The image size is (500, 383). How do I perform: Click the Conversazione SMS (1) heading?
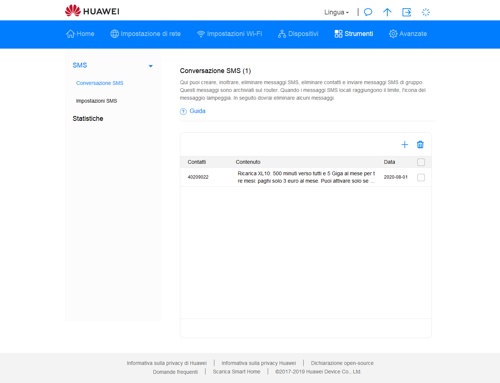(x=215, y=71)
